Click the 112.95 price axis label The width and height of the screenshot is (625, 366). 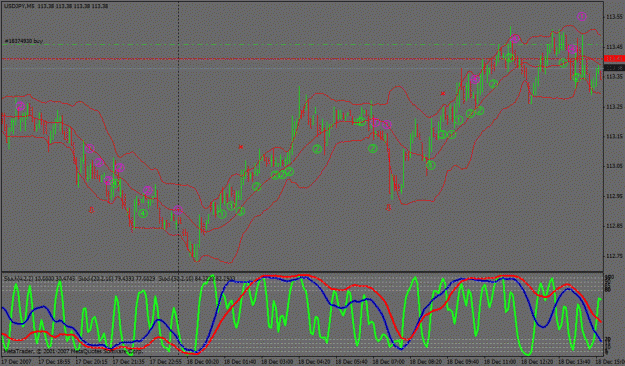614,196
